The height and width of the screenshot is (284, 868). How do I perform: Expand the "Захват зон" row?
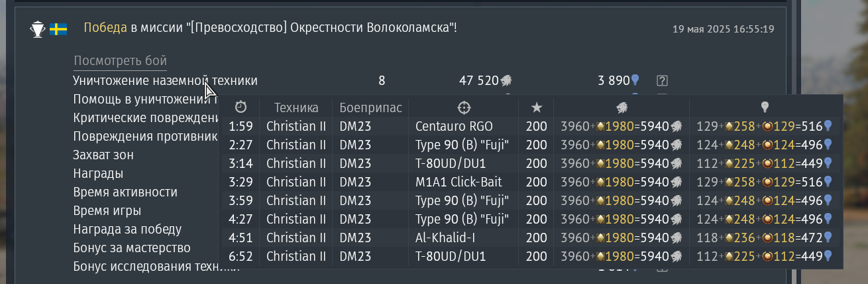click(103, 155)
